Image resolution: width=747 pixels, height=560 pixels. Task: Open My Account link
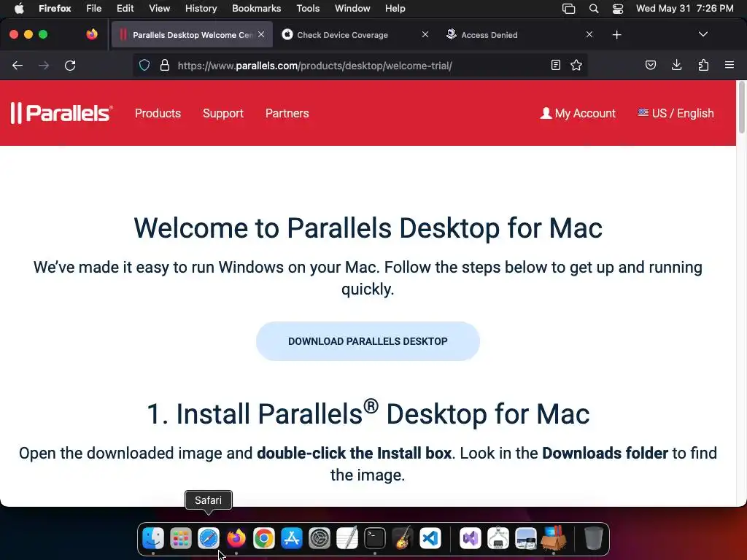pos(578,113)
